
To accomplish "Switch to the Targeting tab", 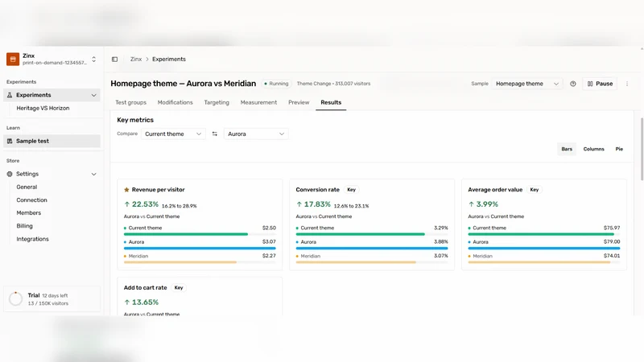I will coord(217,103).
